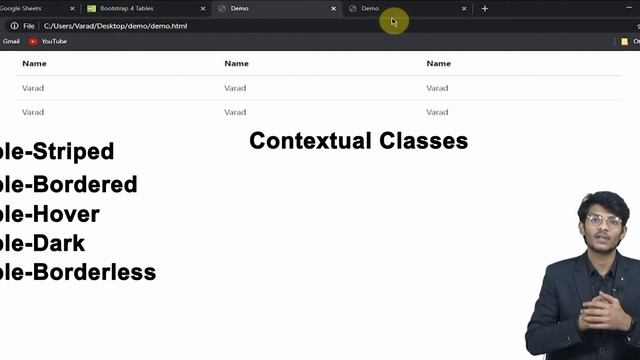Click the Contextual Classes heading
Image resolution: width=640 pixels, height=360 pixels.
tap(359, 141)
